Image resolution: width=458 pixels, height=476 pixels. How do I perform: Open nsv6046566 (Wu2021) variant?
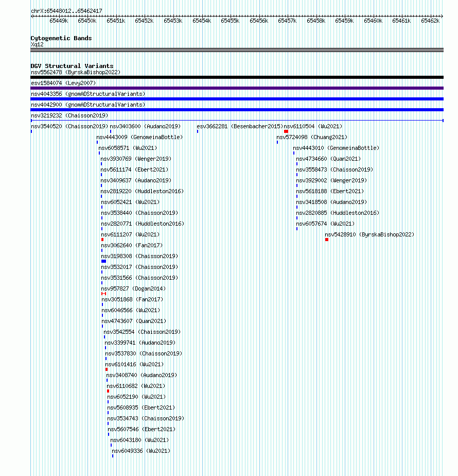coord(131,310)
